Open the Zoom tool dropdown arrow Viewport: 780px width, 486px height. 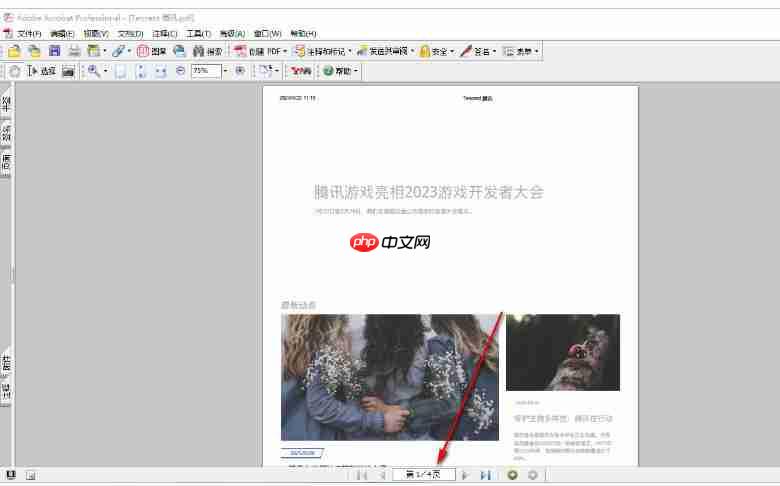pos(105,71)
